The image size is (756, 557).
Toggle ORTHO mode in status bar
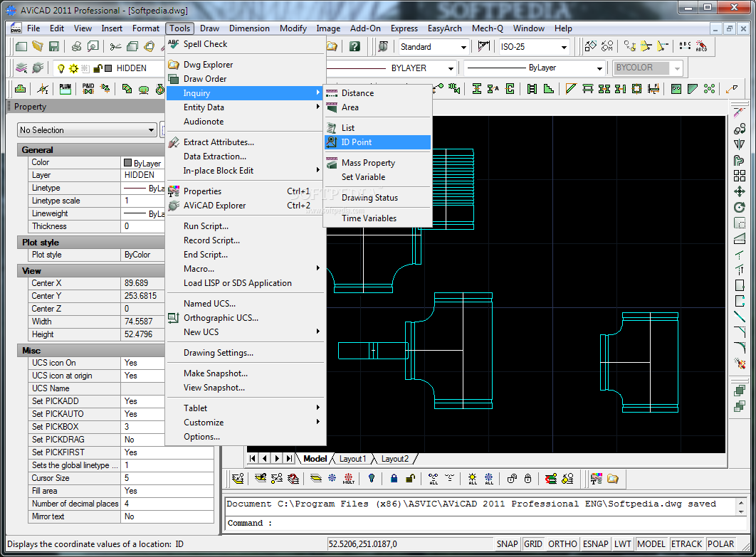click(562, 544)
